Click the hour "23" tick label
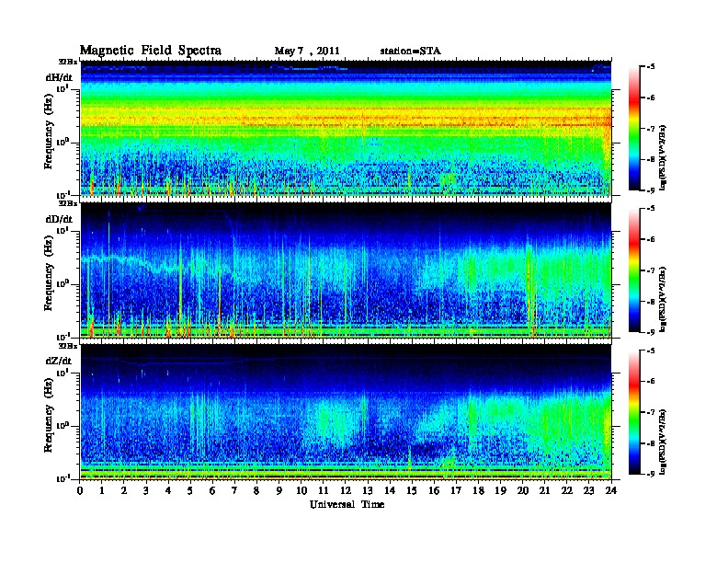This screenshot has width=728, height=563. pos(589,490)
